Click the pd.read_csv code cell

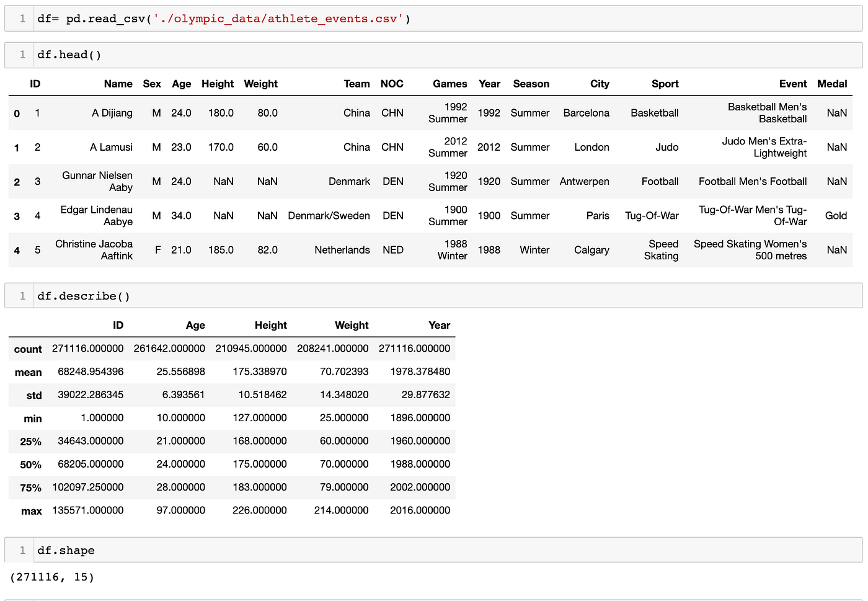coord(433,19)
